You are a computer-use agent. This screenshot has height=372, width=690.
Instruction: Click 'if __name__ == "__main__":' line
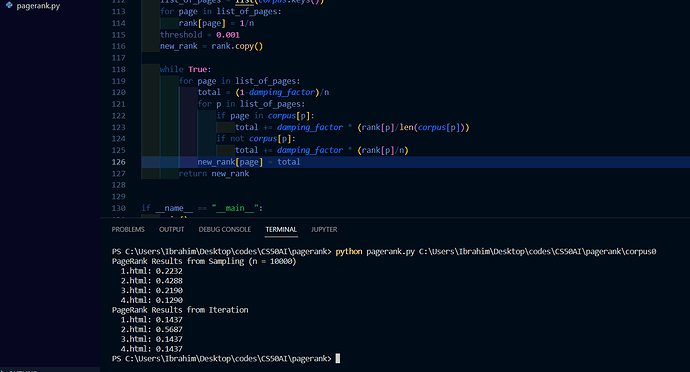(202, 208)
